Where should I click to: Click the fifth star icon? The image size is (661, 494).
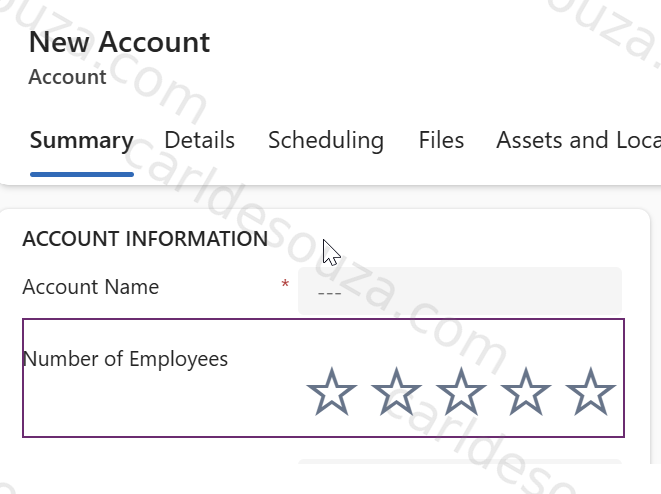(x=591, y=392)
